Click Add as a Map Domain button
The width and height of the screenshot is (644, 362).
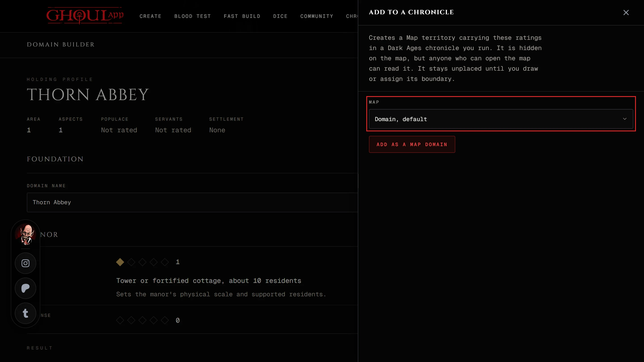click(x=412, y=144)
